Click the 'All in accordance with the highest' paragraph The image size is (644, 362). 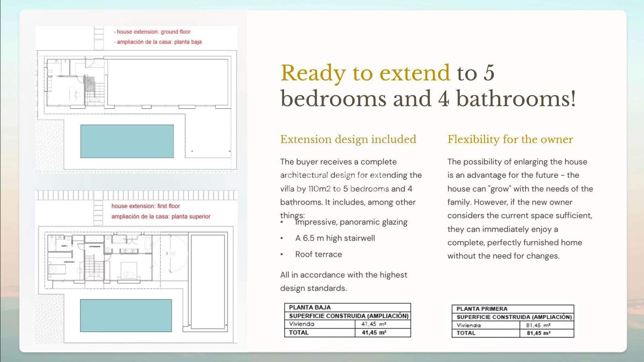(x=343, y=275)
